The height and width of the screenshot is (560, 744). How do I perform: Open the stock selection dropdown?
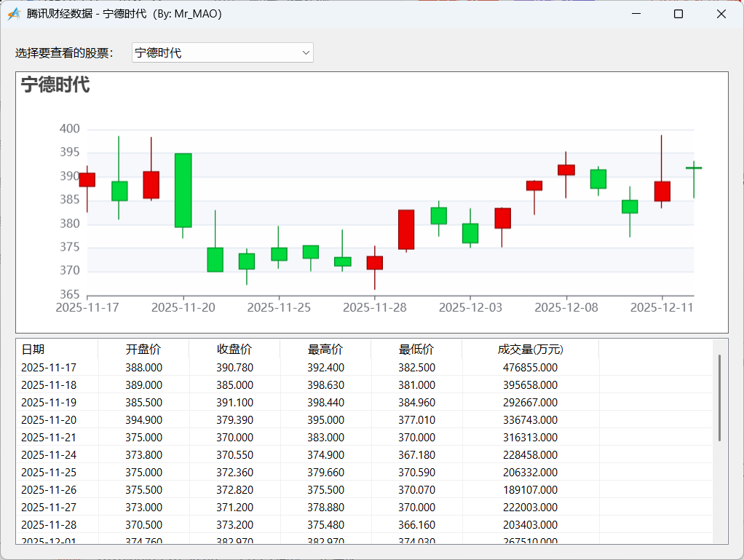222,52
